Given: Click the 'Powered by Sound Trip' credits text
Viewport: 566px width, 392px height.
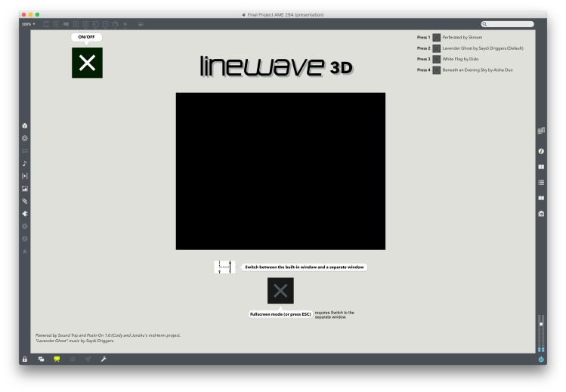Looking at the screenshot, I should coord(108,338).
